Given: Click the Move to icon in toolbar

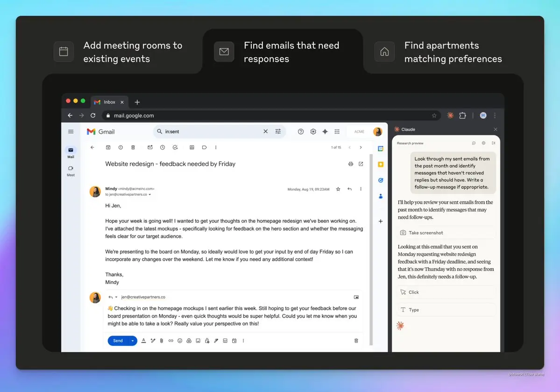Looking at the screenshot, I should (x=192, y=147).
